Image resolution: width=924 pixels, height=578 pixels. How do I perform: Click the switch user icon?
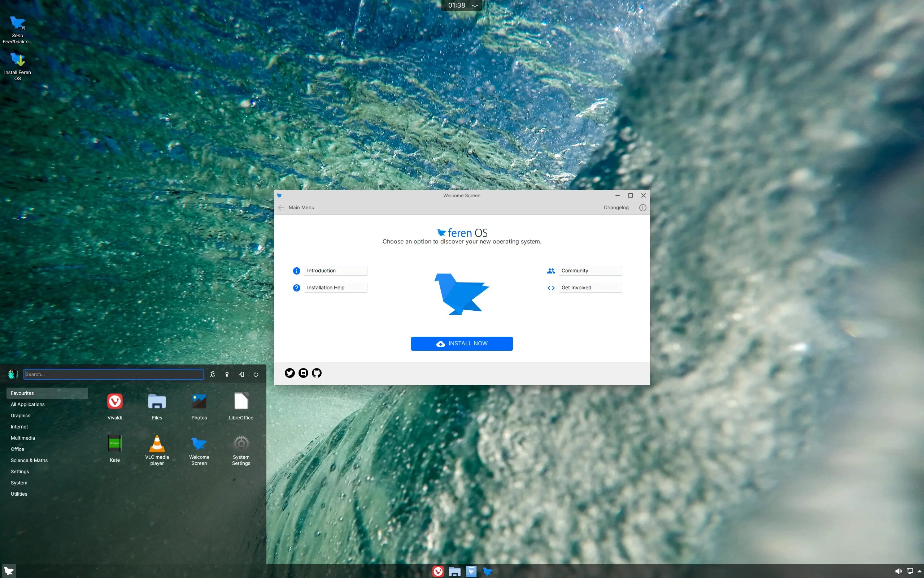213,374
